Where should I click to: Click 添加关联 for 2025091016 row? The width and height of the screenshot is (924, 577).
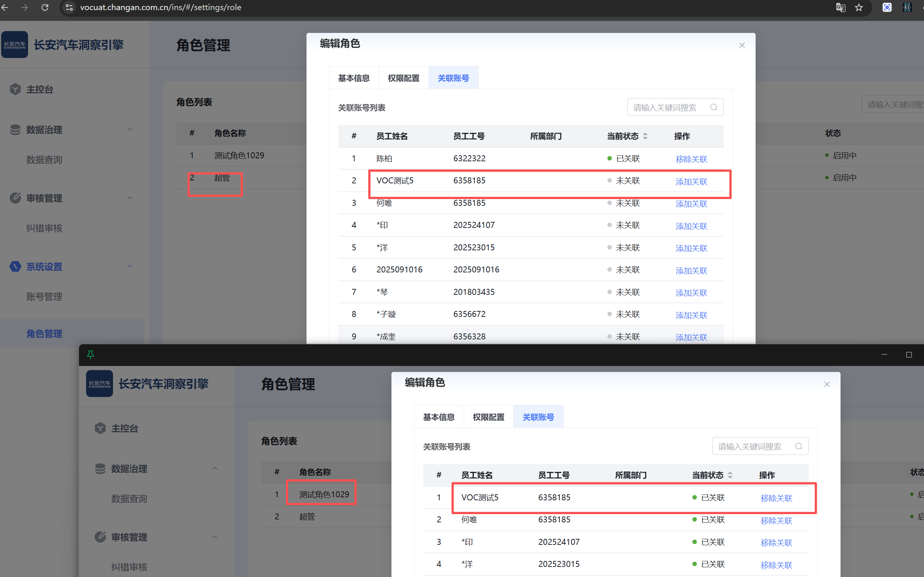[x=691, y=271]
